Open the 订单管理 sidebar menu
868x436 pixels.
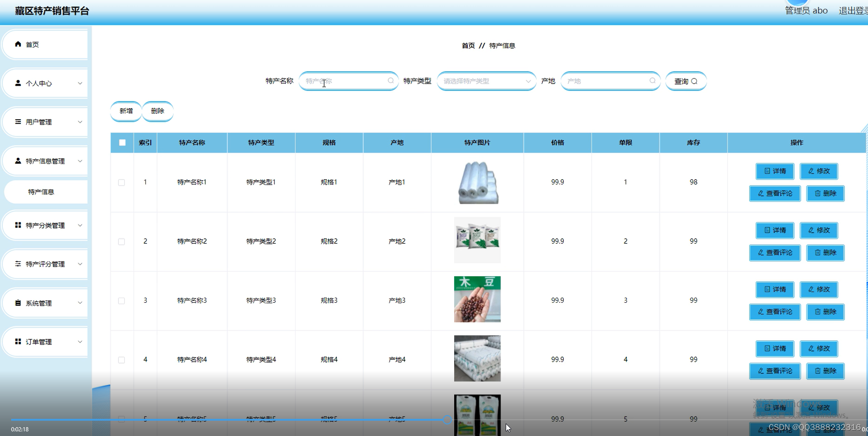[x=45, y=342]
